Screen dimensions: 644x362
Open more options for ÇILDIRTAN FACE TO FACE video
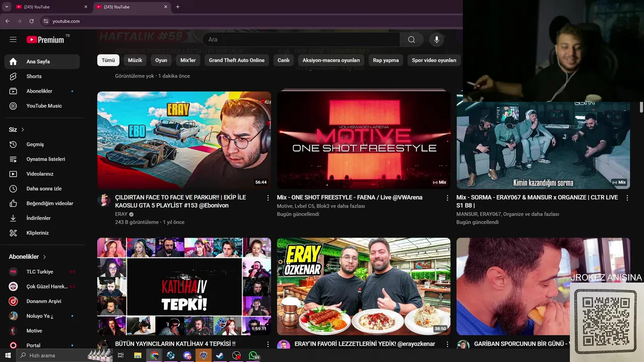click(x=268, y=198)
